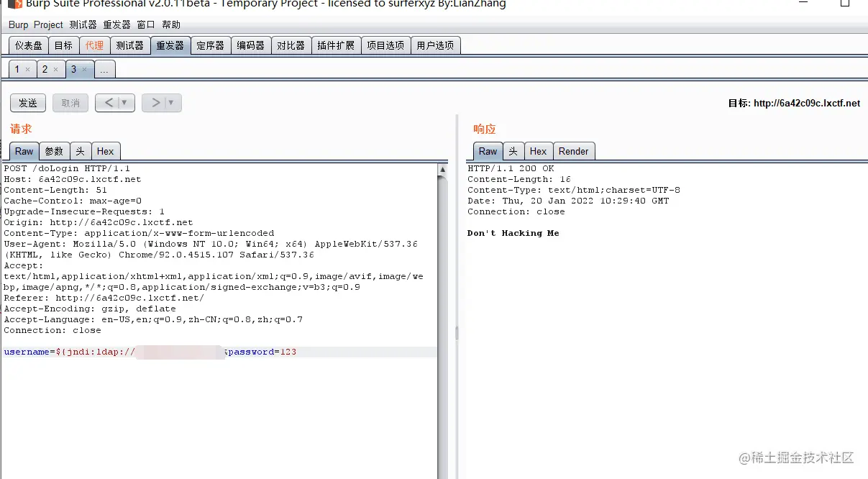Select repeater tab 1
Screen dimensions: 868x479
17,69
